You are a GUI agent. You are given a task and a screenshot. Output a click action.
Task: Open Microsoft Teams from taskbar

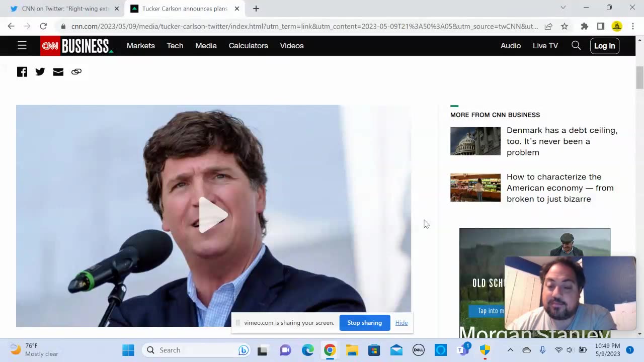463,350
